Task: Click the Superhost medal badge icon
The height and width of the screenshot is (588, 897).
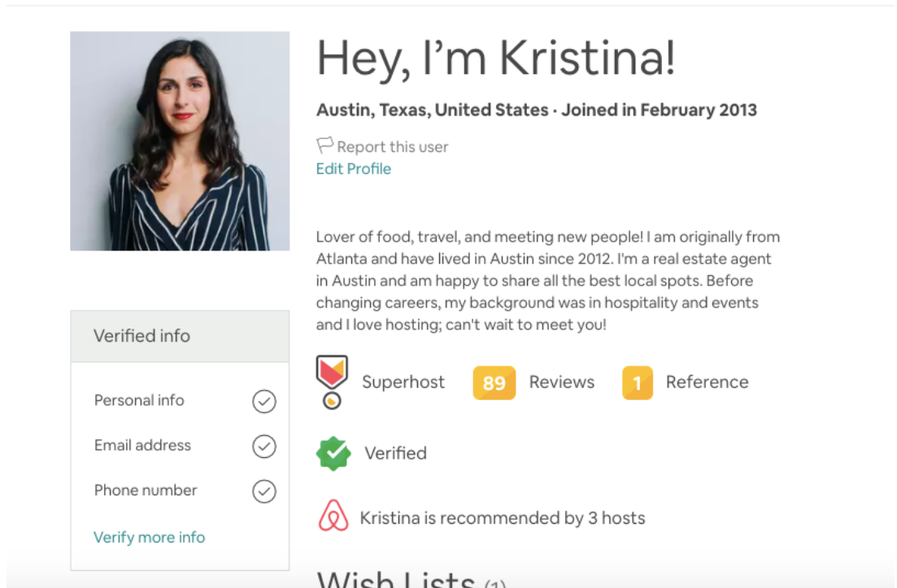Action: coord(332,381)
